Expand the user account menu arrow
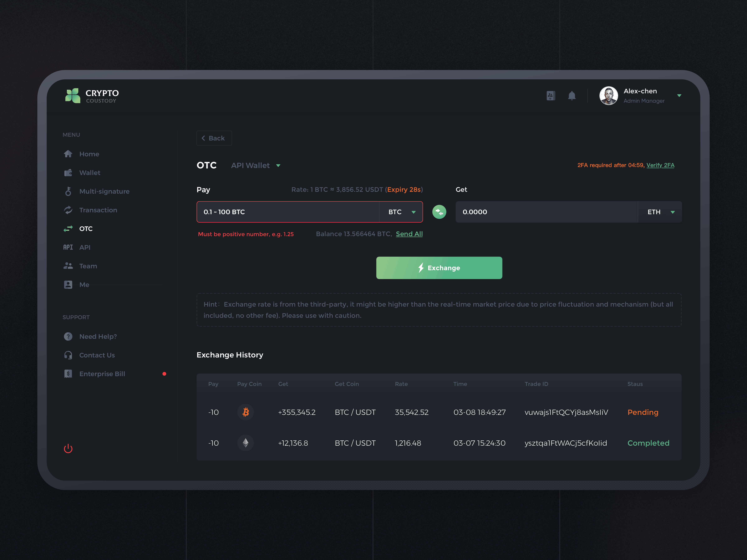This screenshot has height=560, width=747. tap(679, 96)
